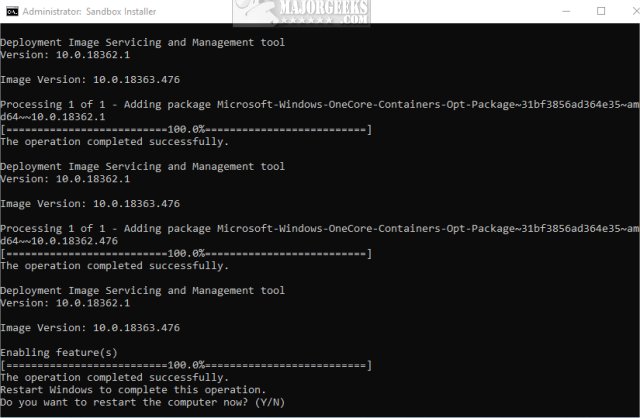Click the first "Image Version: 10.0.18363.476" line

[x=90, y=79]
